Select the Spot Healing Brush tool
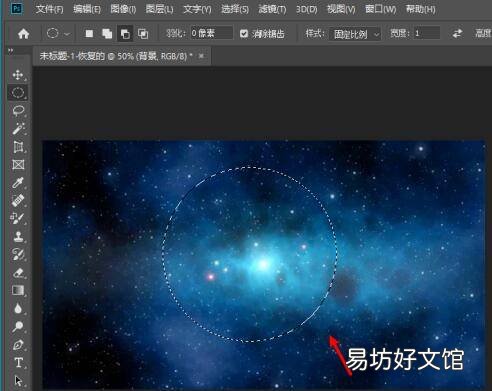Image resolution: width=492 pixels, height=391 pixels. point(18,200)
